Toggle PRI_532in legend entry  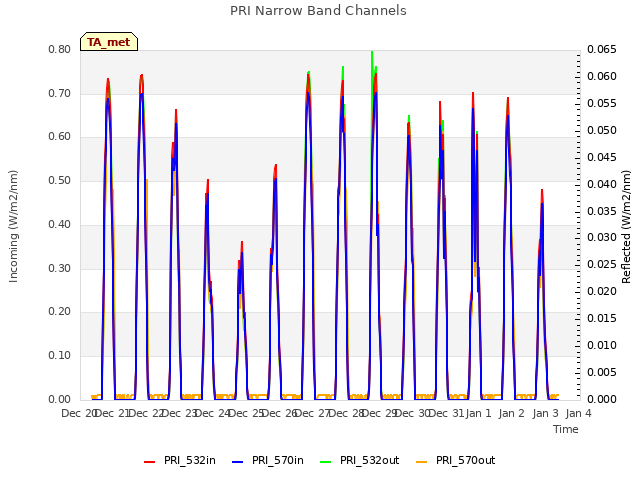180,460
